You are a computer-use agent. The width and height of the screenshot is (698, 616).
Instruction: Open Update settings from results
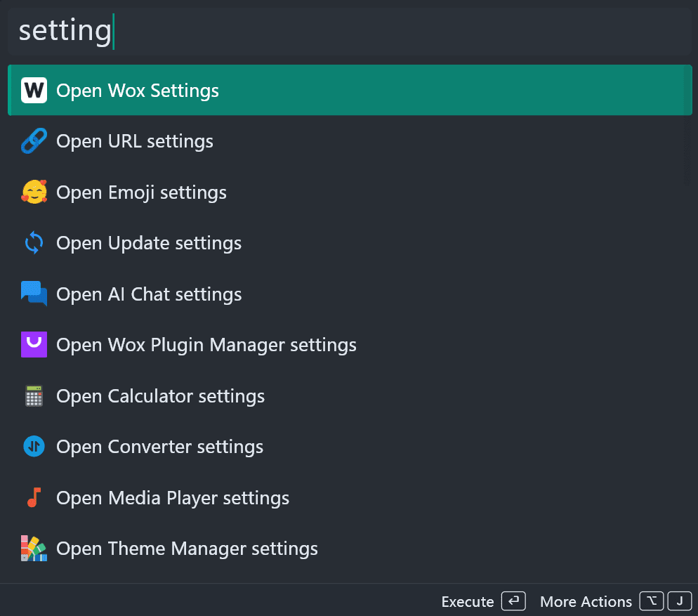pos(350,243)
